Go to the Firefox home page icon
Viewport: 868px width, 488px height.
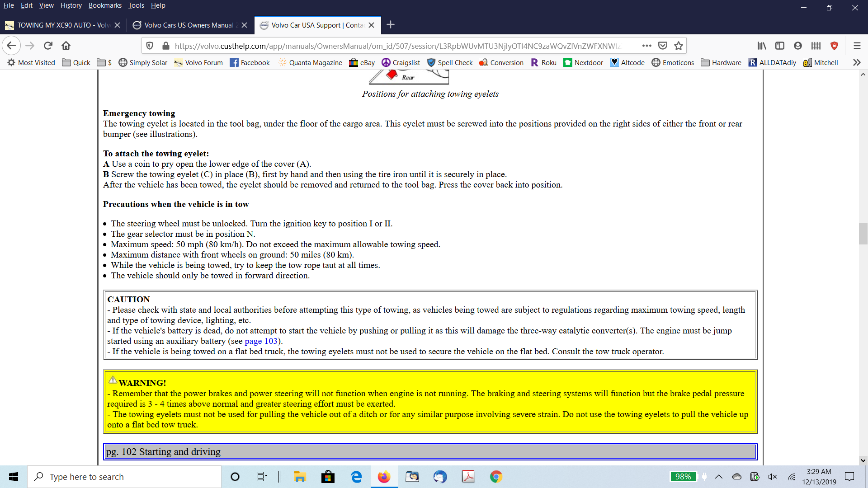click(x=66, y=46)
